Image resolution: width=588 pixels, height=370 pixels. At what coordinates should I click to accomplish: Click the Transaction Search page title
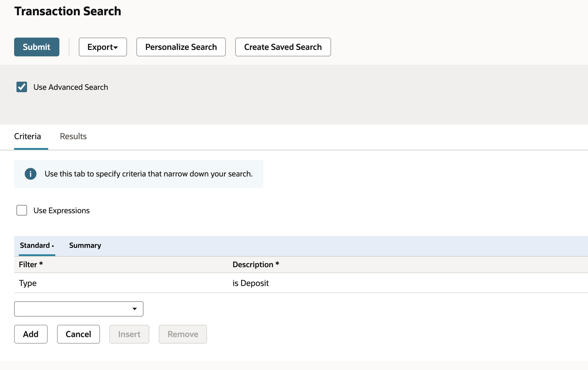68,11
